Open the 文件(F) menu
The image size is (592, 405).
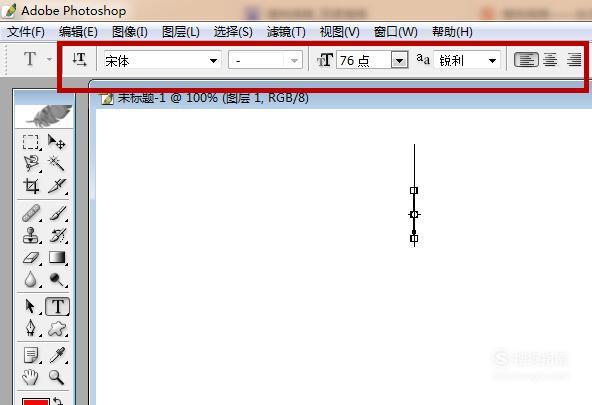(x=25, y=32)
